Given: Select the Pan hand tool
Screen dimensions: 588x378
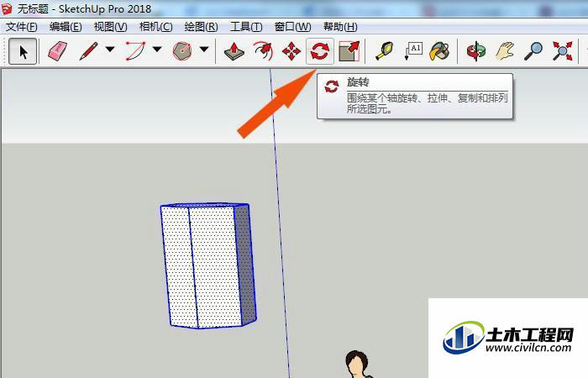Looking at the screenshot, I should (505, 51).
